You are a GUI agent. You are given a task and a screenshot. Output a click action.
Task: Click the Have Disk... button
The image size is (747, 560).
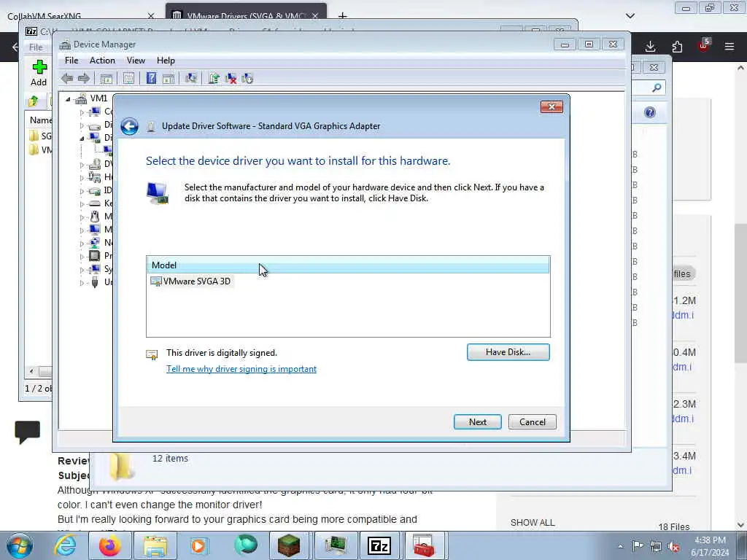point(508,352)
